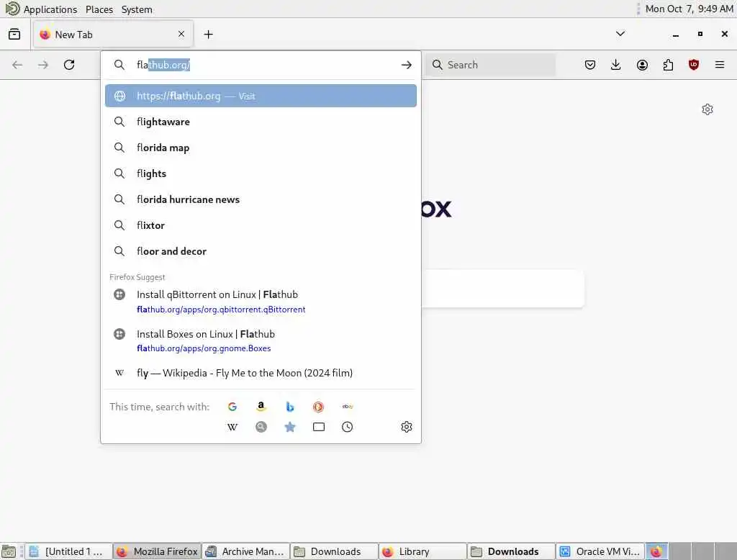
Task: Search bookmarks using the star icon
Action: (x=290, y=427)
